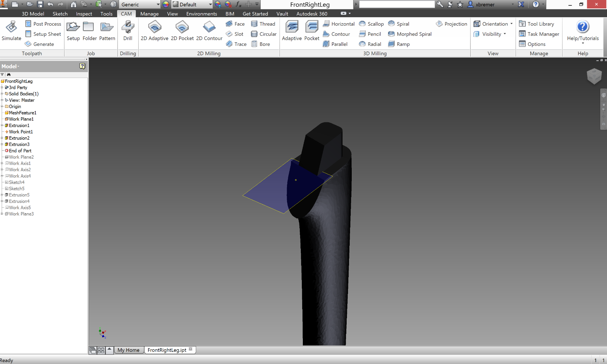Click the Undo arrow in quick access toolbar
Screen dimensions: 607x364
(50, 4)
